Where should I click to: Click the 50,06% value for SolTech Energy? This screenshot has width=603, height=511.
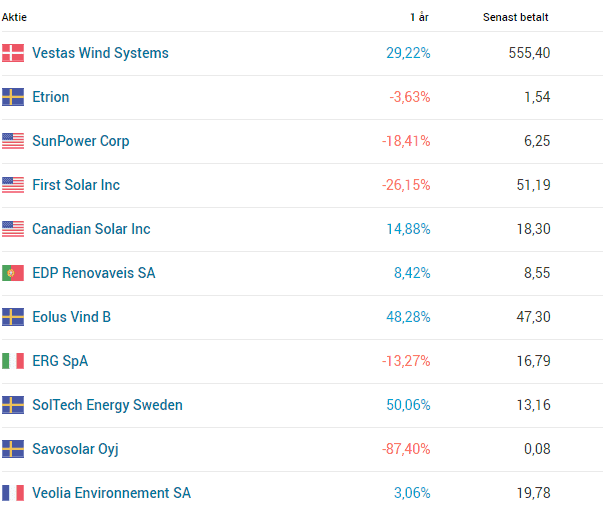(408, 405)
